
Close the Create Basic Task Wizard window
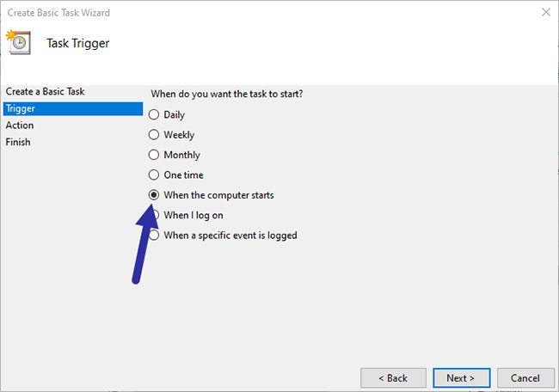(x=546, y=12)
